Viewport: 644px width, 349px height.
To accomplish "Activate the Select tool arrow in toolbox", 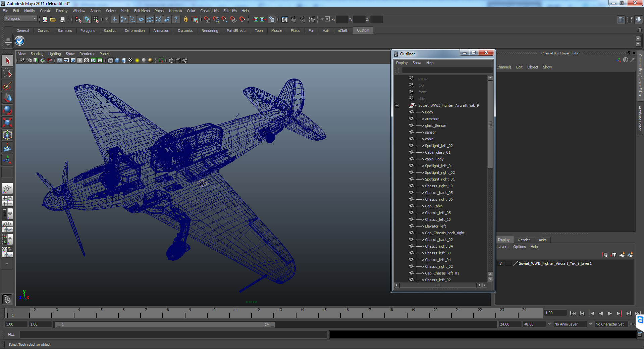I will pyautogui.click(x=7, y=61).
